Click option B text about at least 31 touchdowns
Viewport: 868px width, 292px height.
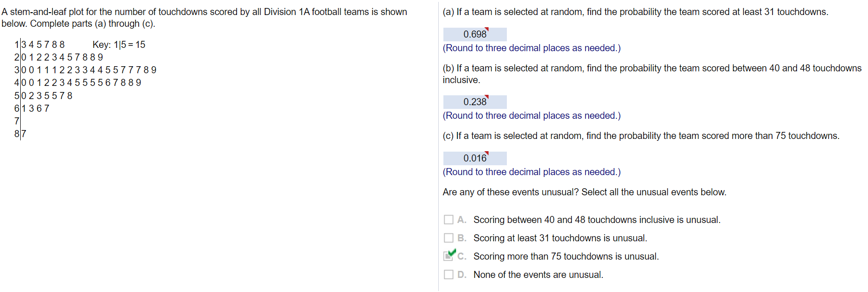[560, 238]
